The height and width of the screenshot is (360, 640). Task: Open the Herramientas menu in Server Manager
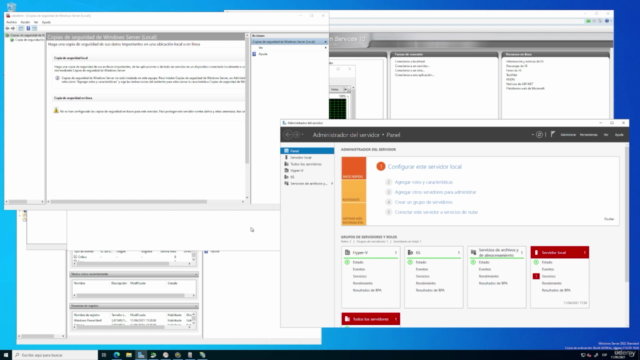[589, 135]
